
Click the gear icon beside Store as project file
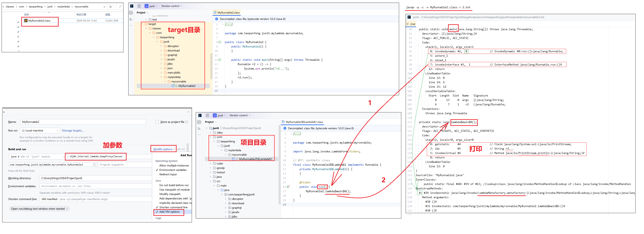(x=186, y=122)
